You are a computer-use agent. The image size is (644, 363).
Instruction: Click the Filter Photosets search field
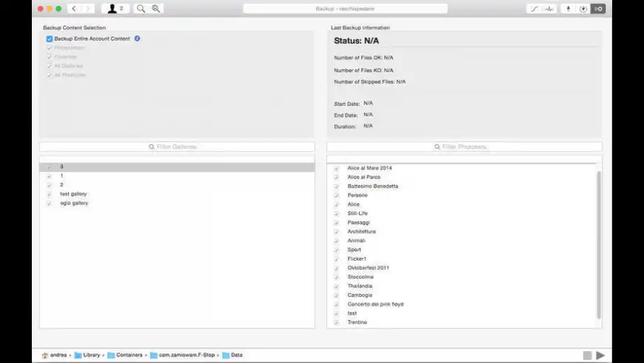(465, 147)
